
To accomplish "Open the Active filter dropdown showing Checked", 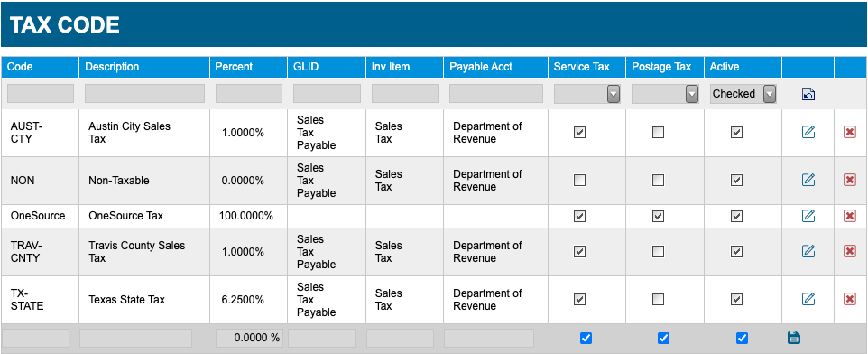I will (743, 94).
